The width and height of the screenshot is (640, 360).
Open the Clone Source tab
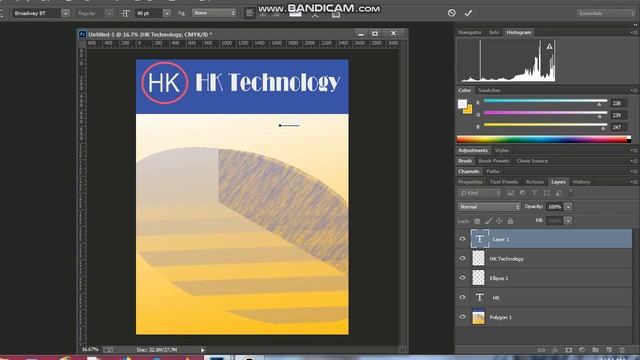coord(532,161)
